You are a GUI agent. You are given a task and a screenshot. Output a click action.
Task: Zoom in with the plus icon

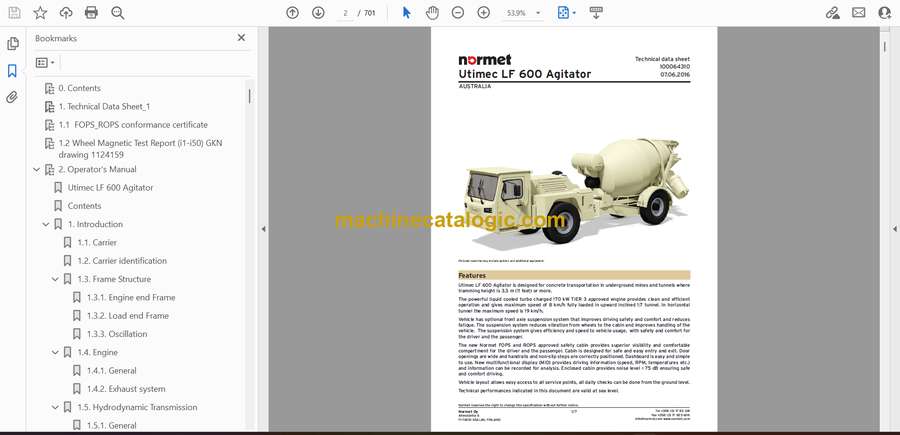[484, 13]
